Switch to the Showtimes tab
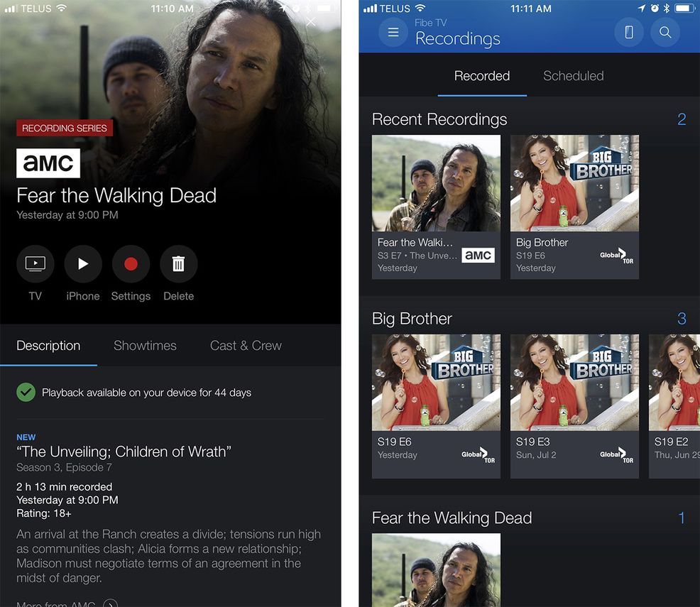 [x=145, y=346]
